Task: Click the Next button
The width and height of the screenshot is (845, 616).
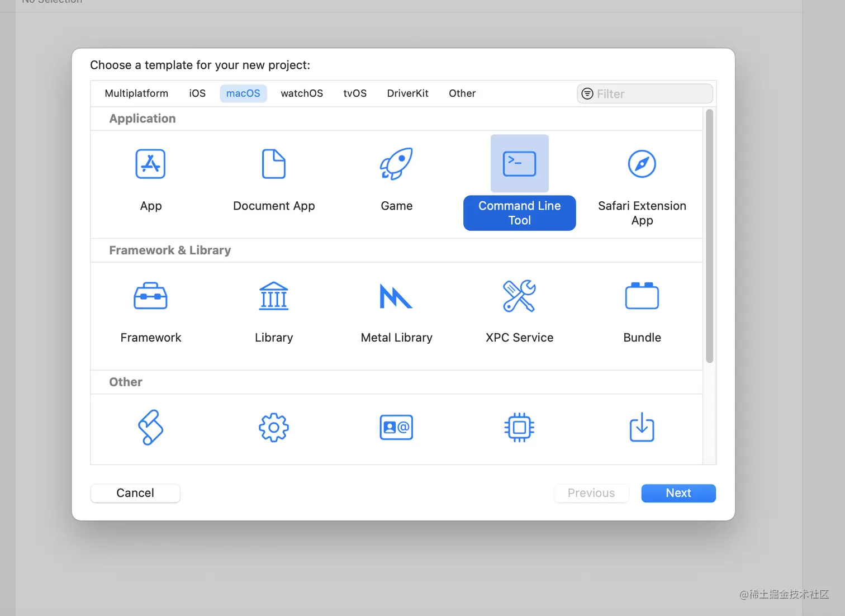Action: tap(678, 493)
